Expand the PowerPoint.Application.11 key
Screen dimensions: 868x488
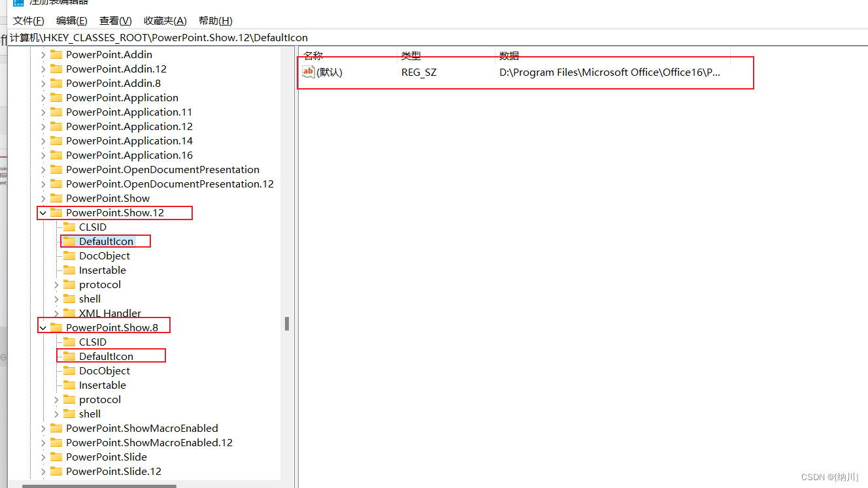43,112
